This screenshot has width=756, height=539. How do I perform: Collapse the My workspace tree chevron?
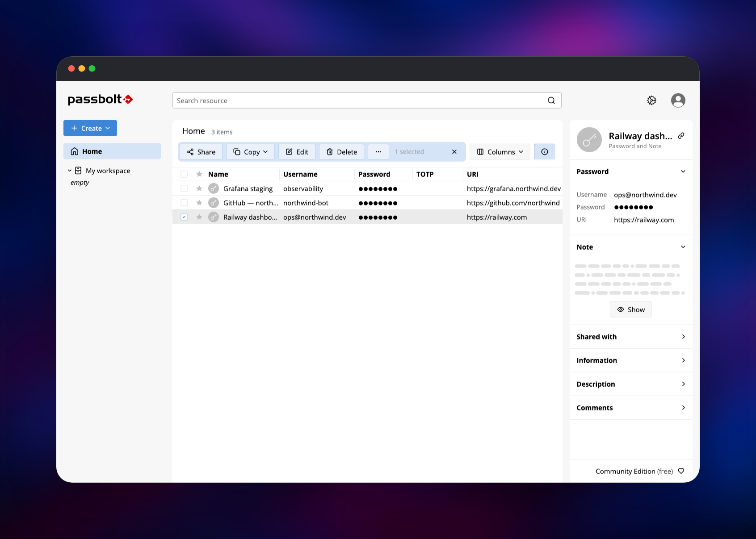pos(70,171)
